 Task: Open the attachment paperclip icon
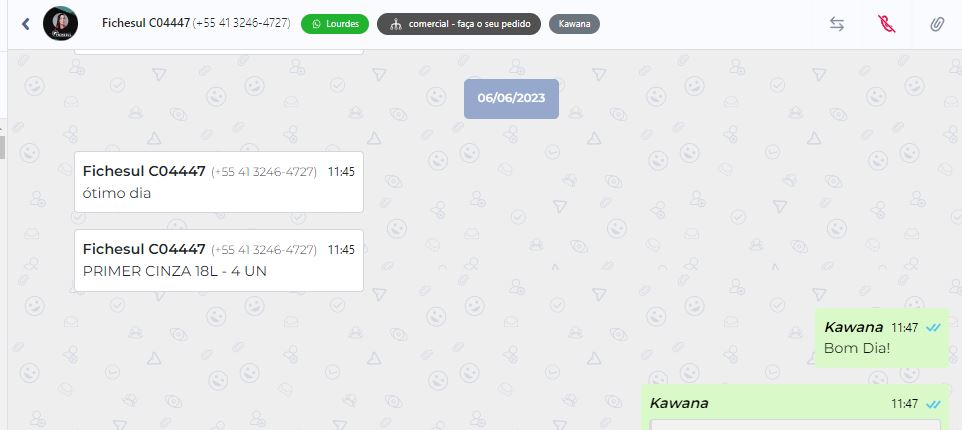[x=936, y=25]
